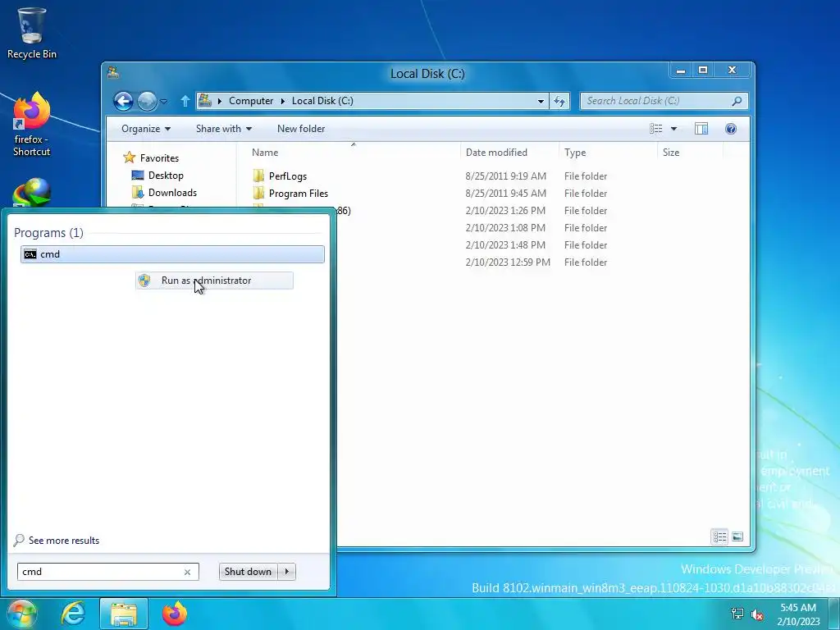Image resolution: width=840 pixels, height=630 pixels.
Task: Click the Computer breadcrumb in address bar
Action: pos(251,101)
